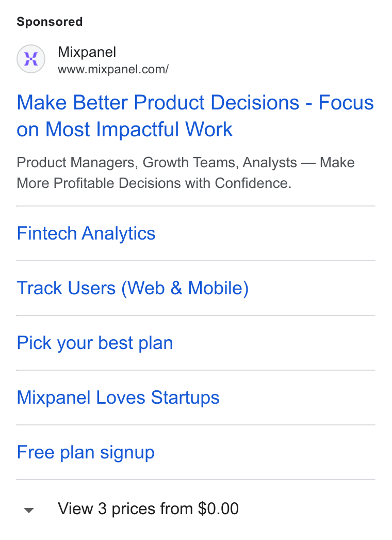392x540 pixels.
Task: Click the 'on Most Impactful Work' headline line
Action: 125,129
